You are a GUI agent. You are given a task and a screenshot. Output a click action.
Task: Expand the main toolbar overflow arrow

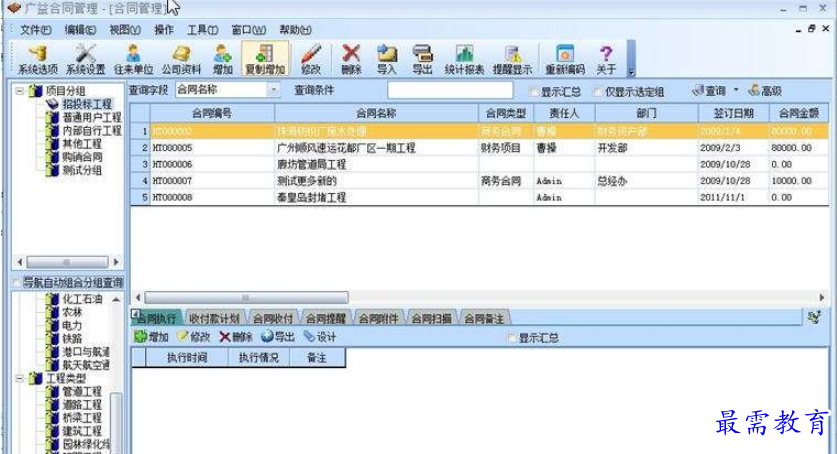point(631,72)
